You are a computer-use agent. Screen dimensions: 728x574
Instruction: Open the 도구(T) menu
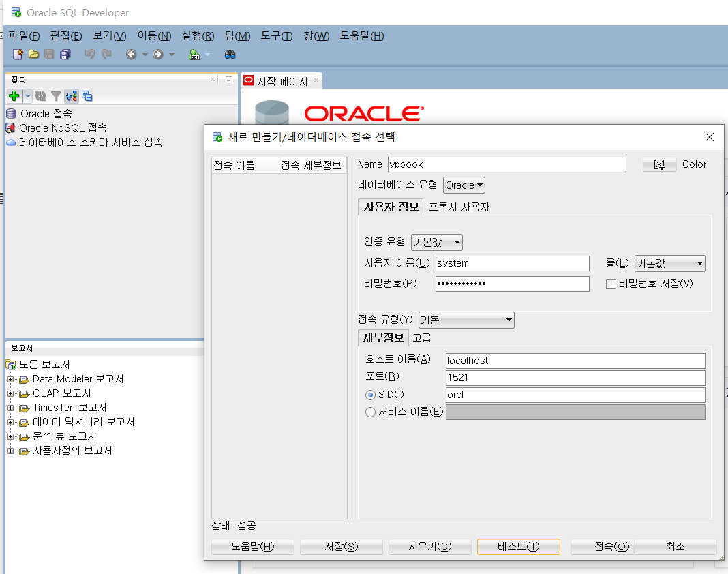276,35
